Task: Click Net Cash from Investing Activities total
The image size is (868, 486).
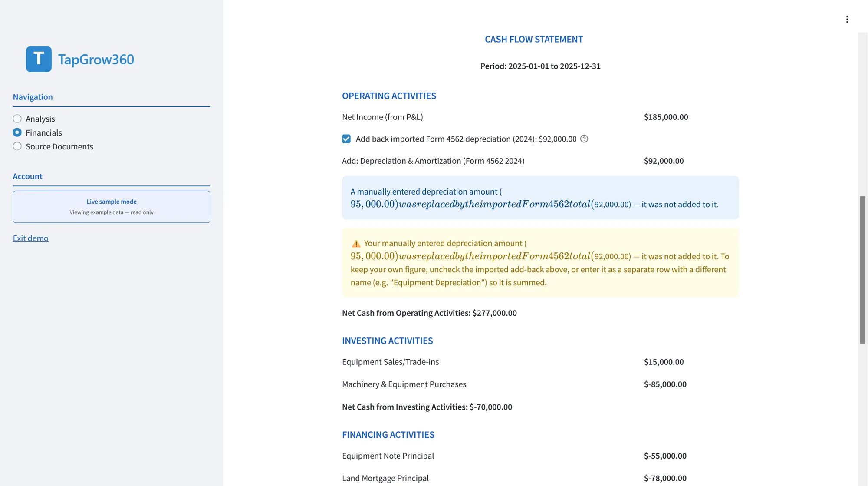Action: click(x=427, y=407)
